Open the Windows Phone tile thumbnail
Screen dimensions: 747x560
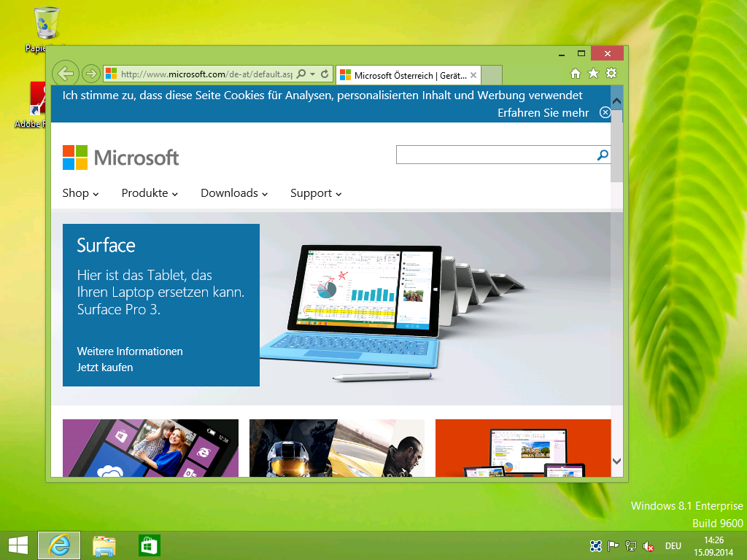point(150,448)
